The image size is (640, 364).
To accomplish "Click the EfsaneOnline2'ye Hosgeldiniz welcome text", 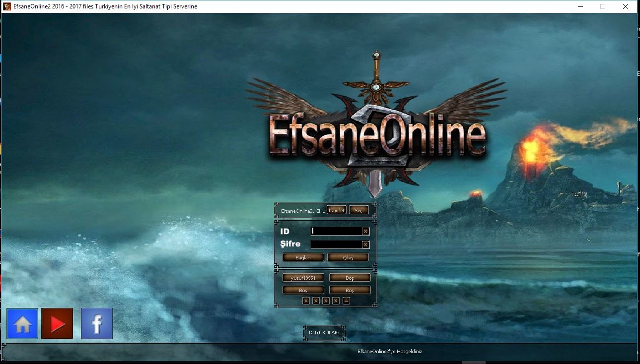I will coord(389,352).
